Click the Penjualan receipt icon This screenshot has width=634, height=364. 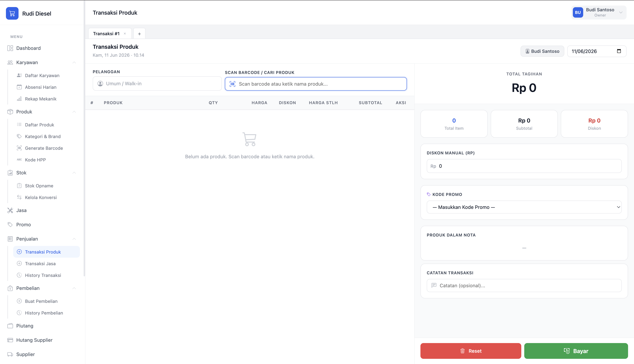10,239
